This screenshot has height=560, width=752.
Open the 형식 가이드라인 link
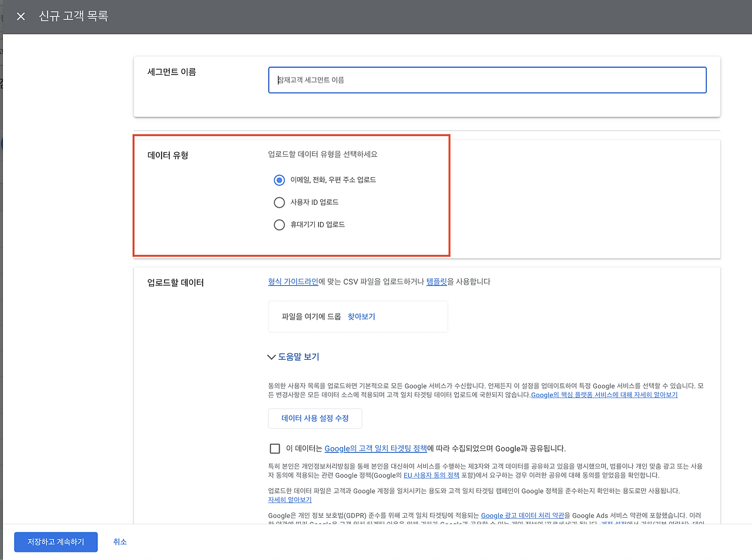pos(293,282)
